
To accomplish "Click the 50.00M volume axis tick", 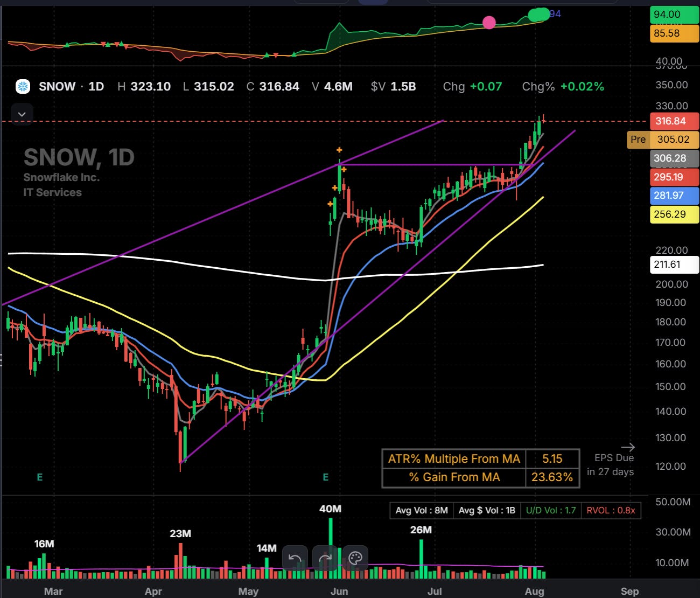I will click(673, 502).
